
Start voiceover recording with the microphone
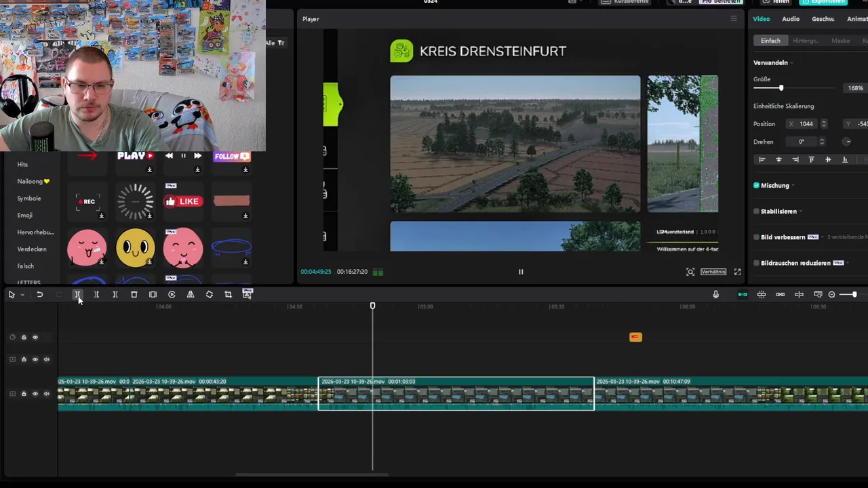click(715, 294)
